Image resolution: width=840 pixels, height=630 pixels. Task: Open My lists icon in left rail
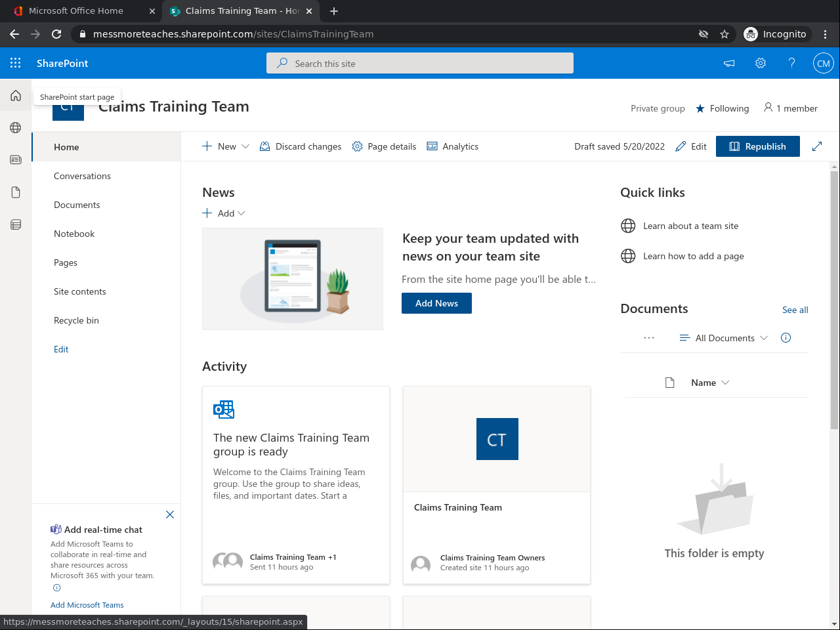click(x=16, y=224)
